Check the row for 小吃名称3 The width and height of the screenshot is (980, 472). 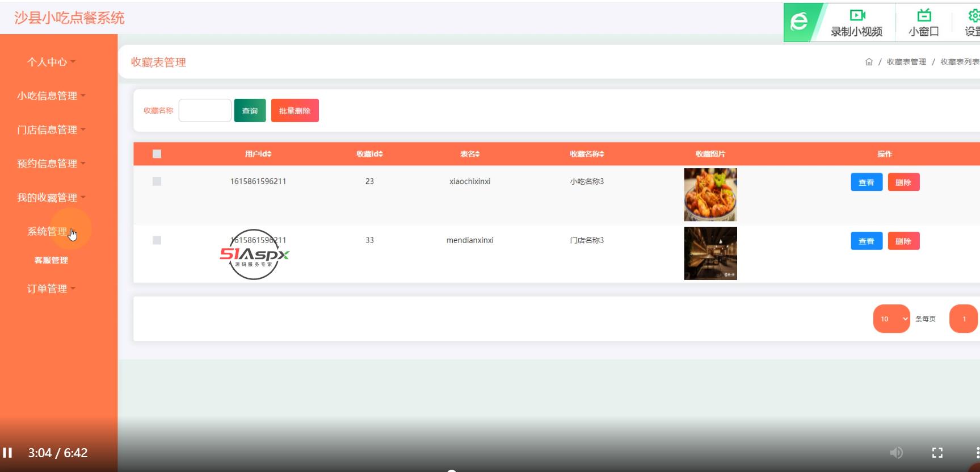(x=157, y=181)
